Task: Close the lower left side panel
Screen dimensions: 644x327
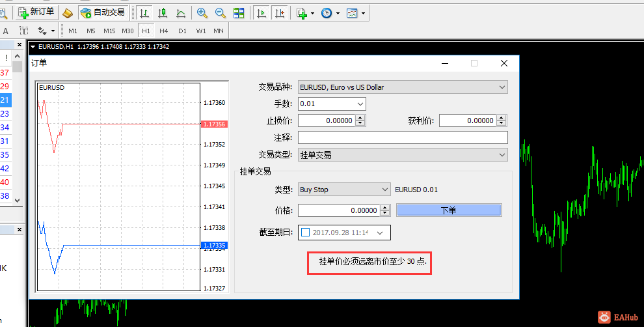Action: point(19,229)
